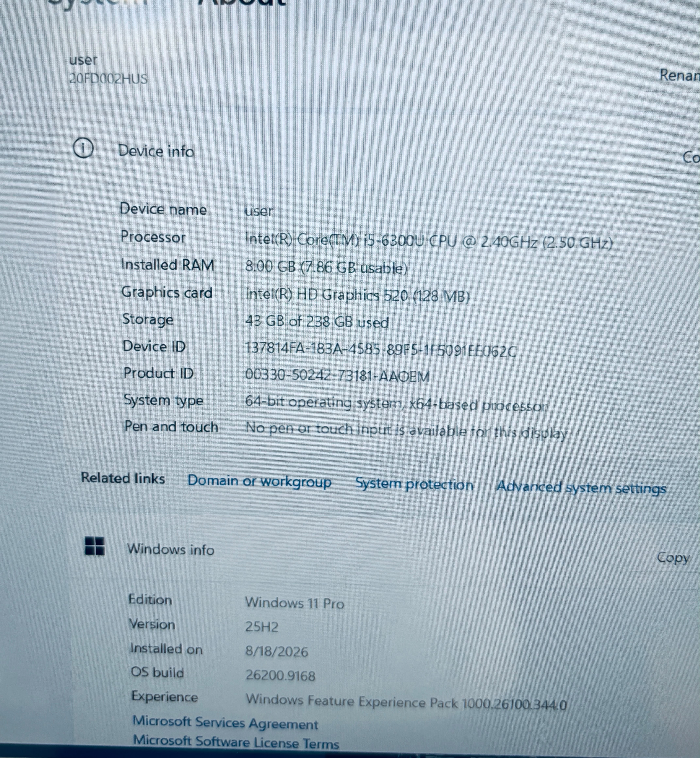Click the Device name label
The image size is (700, 758).
tap(163, 209)
